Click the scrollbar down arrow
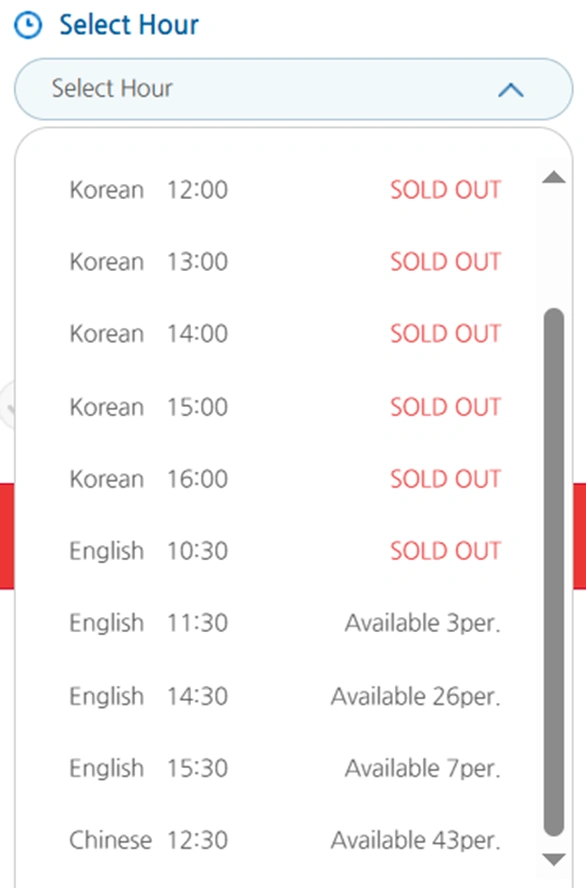 pos(553,859)
